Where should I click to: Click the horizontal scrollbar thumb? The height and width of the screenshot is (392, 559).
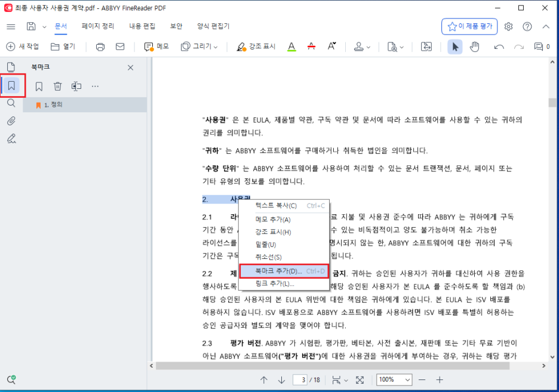333,366
